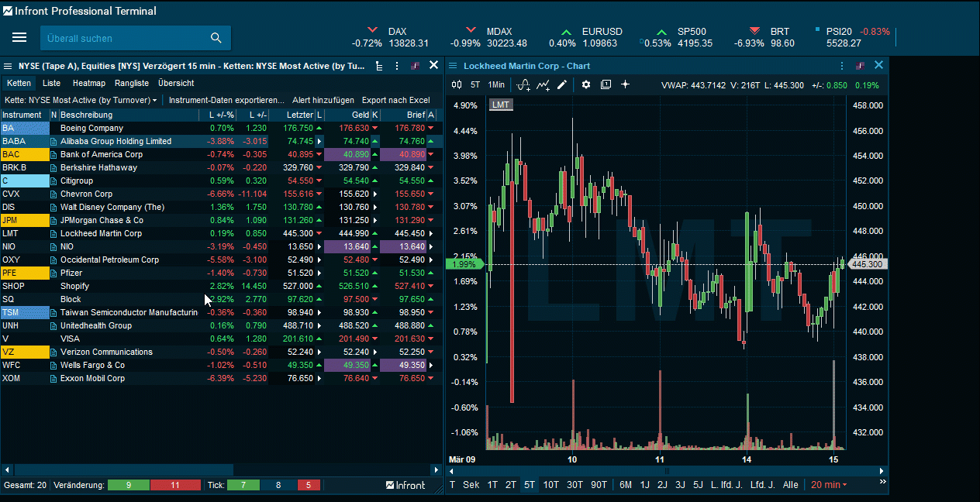Open the three-dot options menu in chart window
The height and width of the screenshot is (502, 980).
[x=841, y=66]
